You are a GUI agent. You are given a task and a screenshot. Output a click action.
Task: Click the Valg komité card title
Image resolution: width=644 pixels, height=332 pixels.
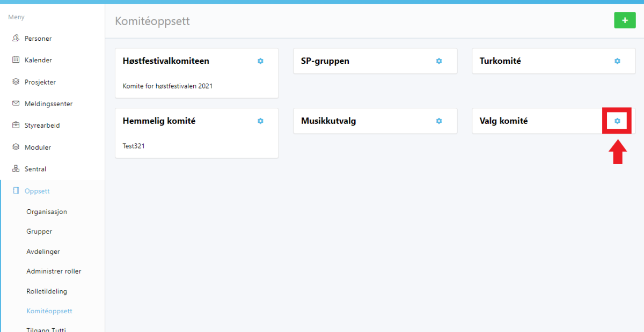503,121
